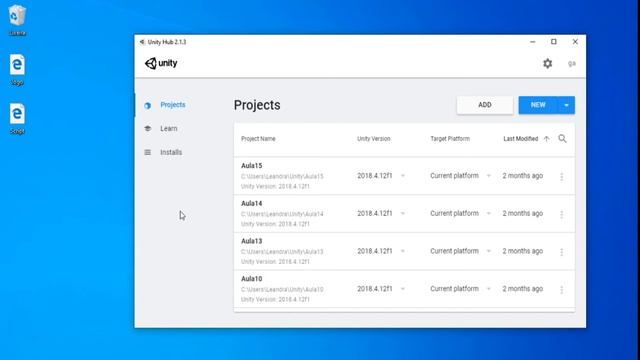Select the Learn graduation cap icon
This screenshot has width=640, height=360.
(x=148, y=129)
